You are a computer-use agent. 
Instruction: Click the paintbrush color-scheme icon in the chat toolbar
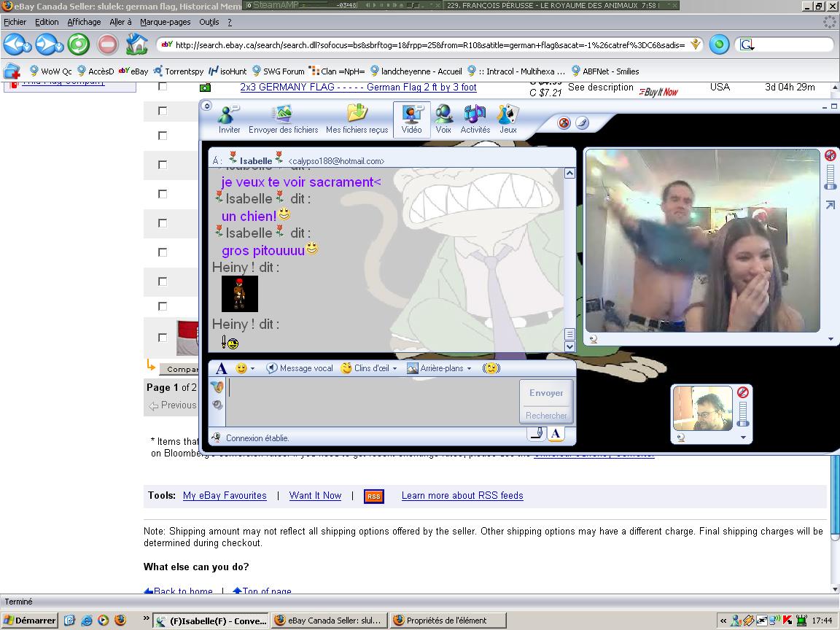point(582,123)
